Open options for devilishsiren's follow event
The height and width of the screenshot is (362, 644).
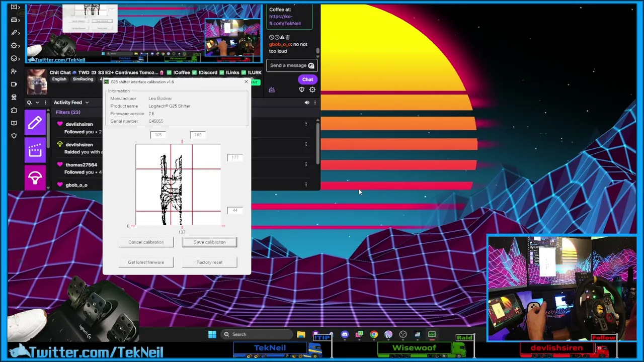click(306, 124)
